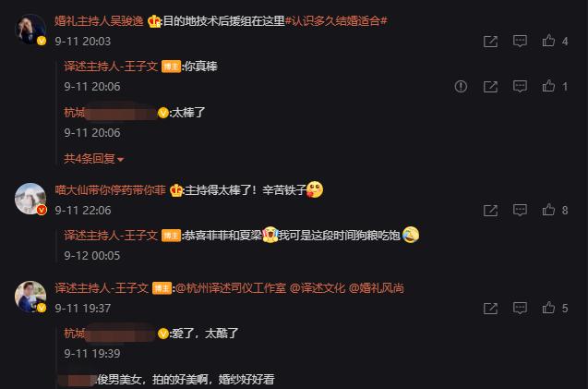588x389 pixels.
Task: Like the 你真棒 reply
Action: (548, 86)
